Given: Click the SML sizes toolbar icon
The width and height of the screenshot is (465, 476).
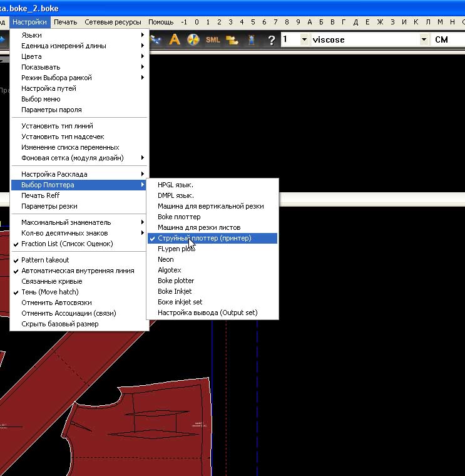Looking at the screenshot, I should coord(213,39).
